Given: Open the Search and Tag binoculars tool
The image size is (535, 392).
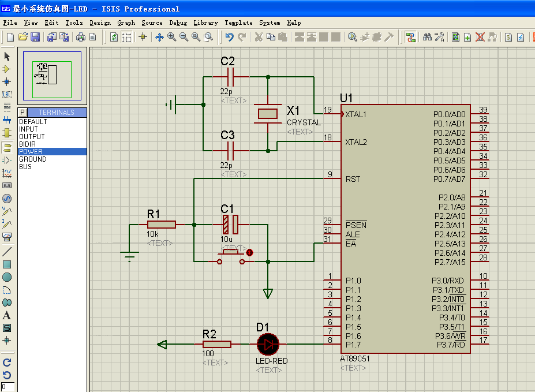Looking at the screenshot, I should [427, 37].
